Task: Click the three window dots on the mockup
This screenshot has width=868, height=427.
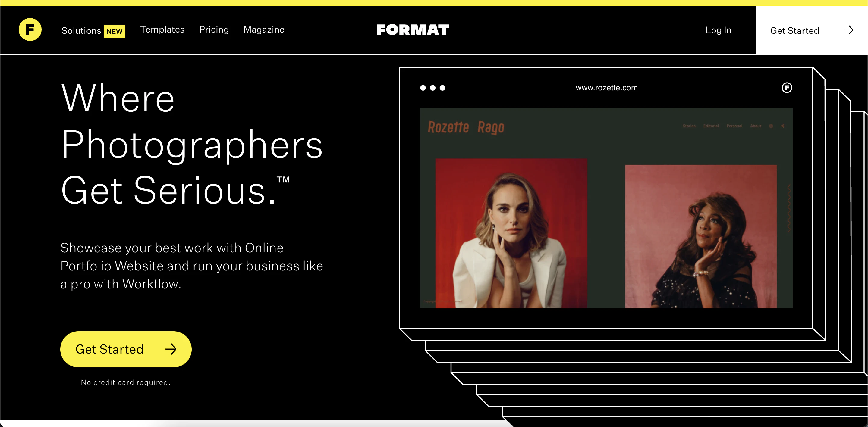Action: (x=433, y=88)
